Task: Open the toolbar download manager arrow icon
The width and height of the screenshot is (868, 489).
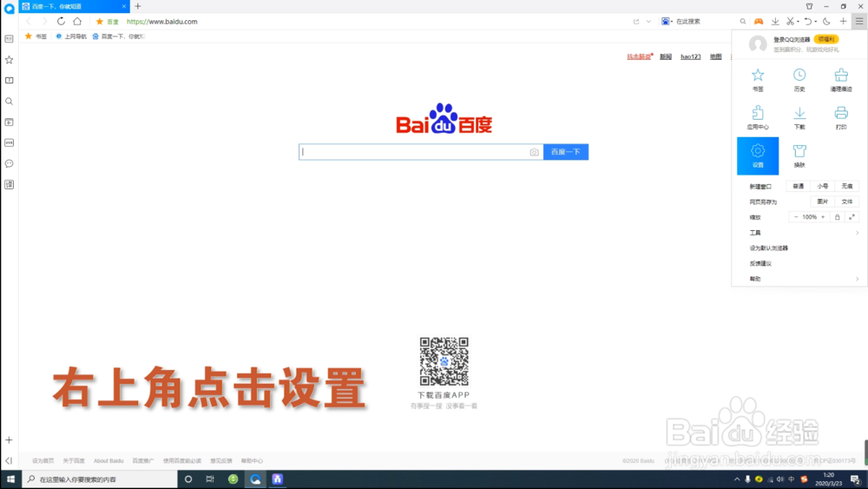Action: [x=775, y=21]
